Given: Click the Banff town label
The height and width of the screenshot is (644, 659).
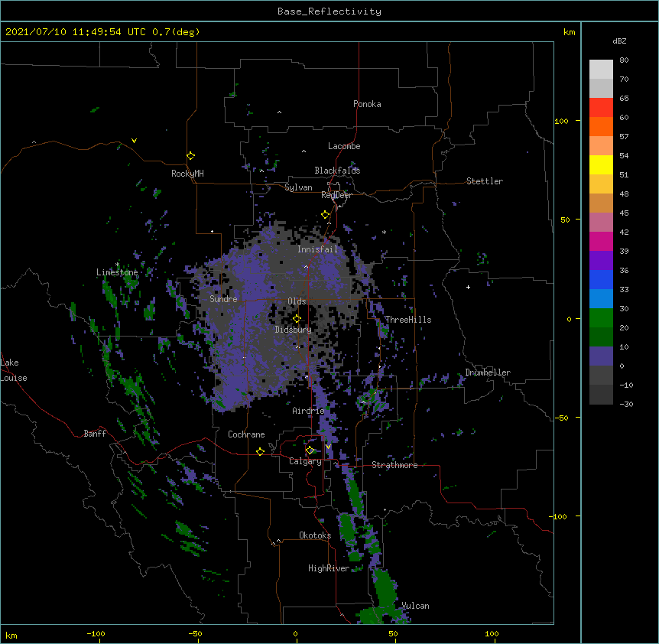Looking at the screenshot, I should (95, 434).
